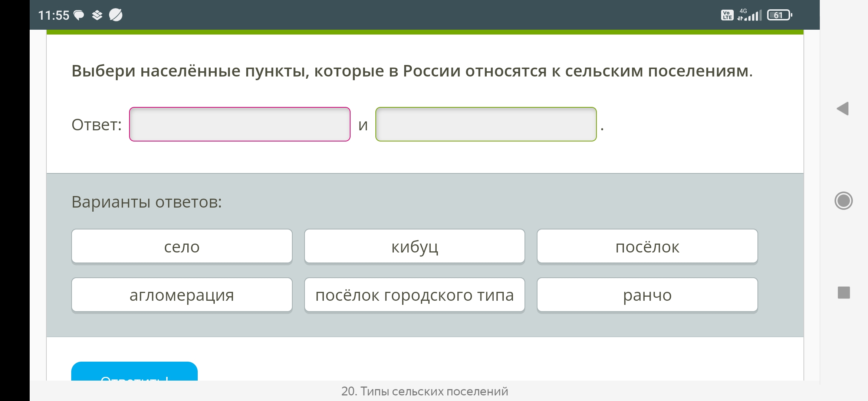Select the ранчо answer option

tap(647, 295)
